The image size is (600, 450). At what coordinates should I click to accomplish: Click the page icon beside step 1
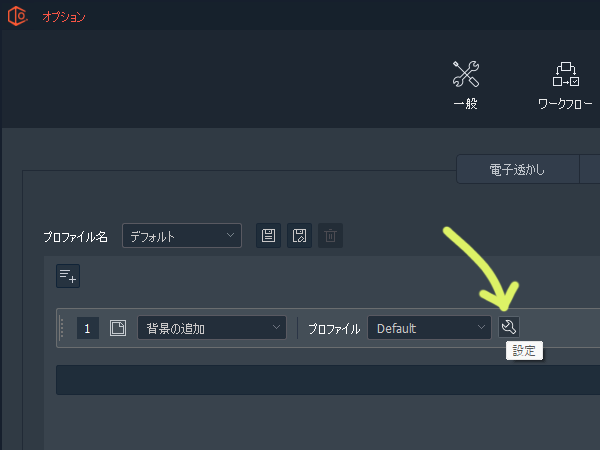pos(118,328)
